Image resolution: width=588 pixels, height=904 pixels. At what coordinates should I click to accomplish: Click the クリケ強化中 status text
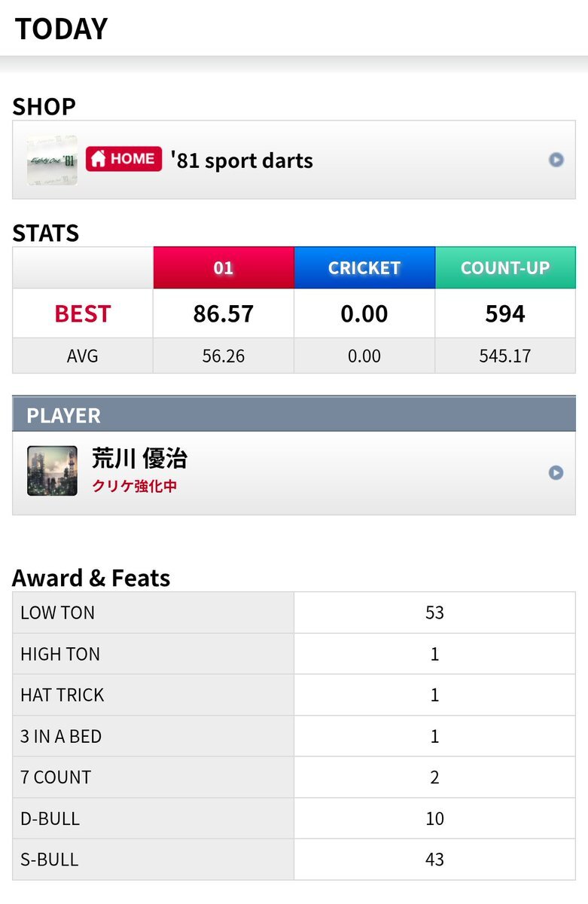135,486
